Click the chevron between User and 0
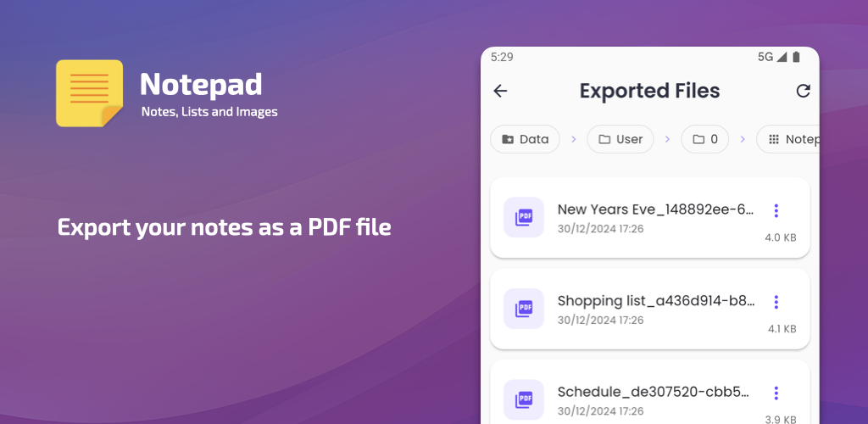 pos(667,139)
